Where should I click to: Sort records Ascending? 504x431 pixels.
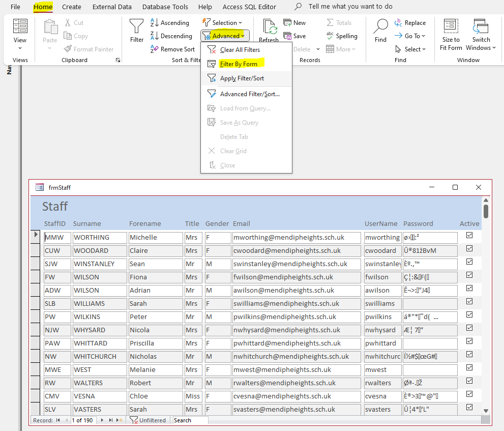(x=170, y=22)
